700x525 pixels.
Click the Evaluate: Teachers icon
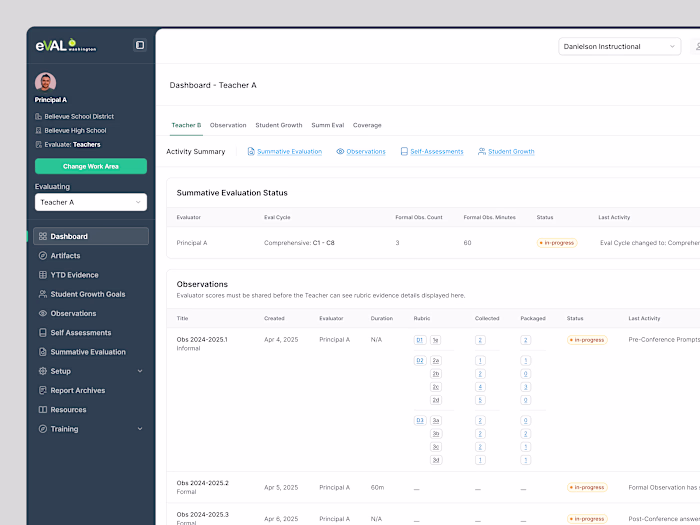click(38, 145)
